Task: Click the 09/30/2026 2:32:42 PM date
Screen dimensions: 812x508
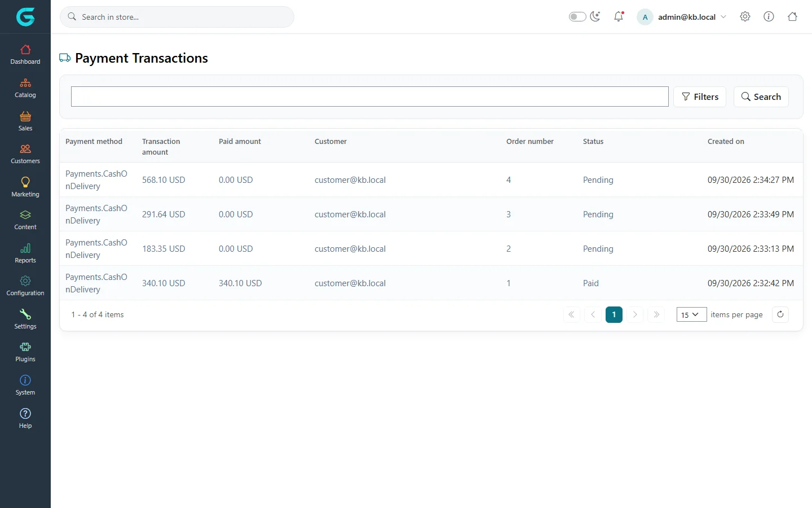Action: [751, 283]
